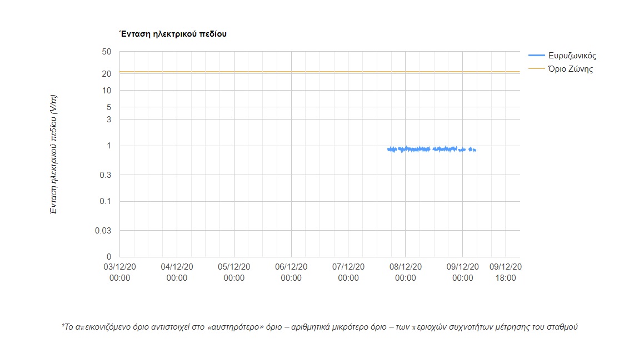This screenshot has width=644, height=343.
Task: Click the vertical axis title (V/m)
Action: coord(54,154)
